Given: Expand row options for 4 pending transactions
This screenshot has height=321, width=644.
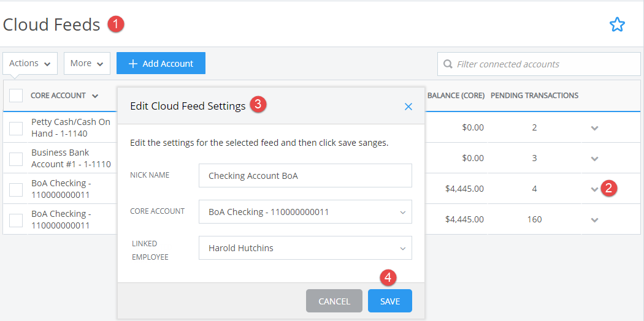Looking at the screenshot, I should (x=594, y=189).
